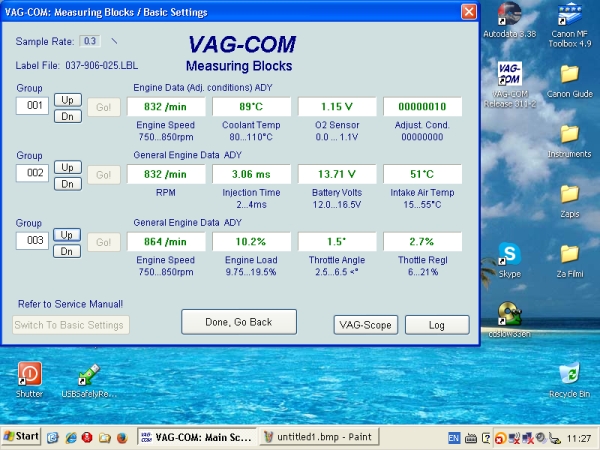Click Dn for Group 002
Viewport: 600px width, 450px height.
pos(67,184)
